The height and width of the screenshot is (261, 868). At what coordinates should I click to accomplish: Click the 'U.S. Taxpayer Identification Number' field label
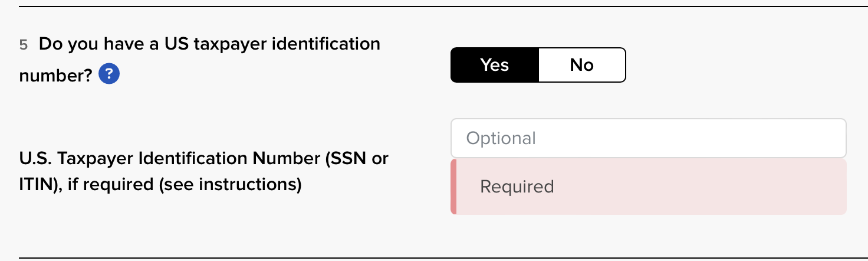[204, 171]
